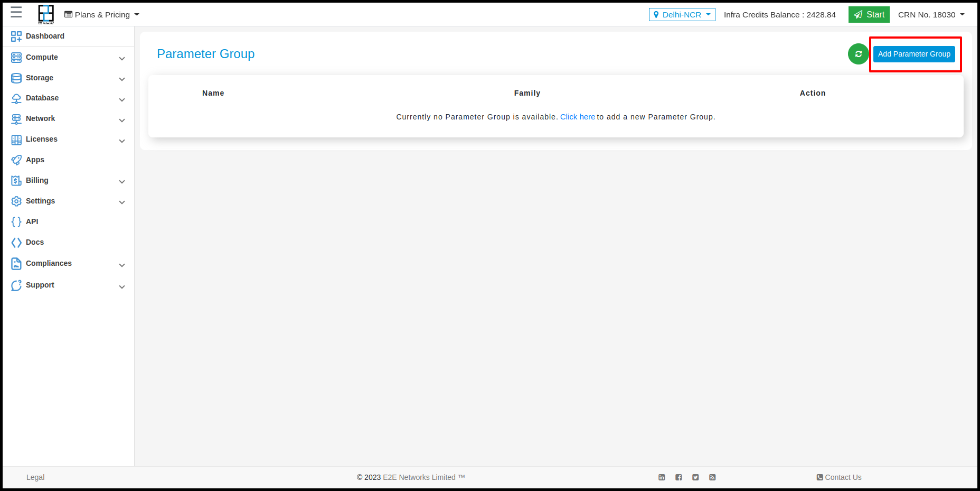Click the Support icon in sidebar
The image size is (980, 491).
tap(16, 285)
